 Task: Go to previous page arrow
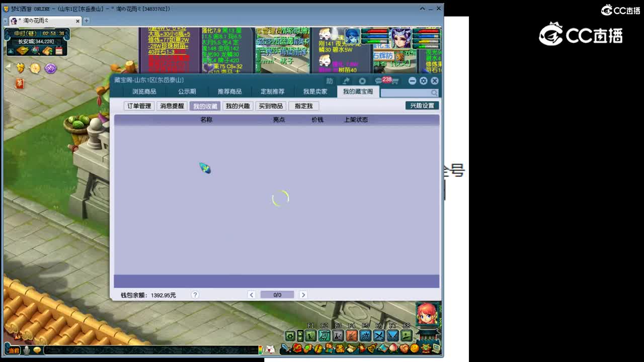click(252, 295)
